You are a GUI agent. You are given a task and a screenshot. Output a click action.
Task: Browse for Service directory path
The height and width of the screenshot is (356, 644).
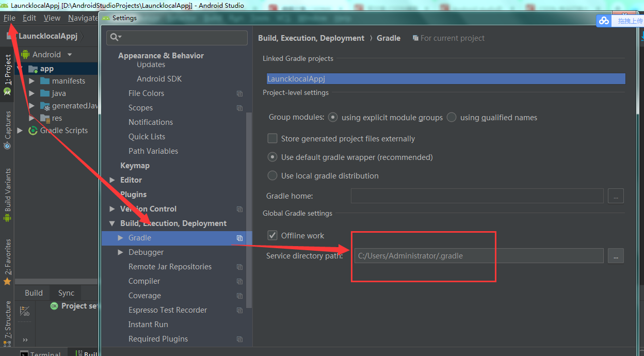click(x=616, y=255)
